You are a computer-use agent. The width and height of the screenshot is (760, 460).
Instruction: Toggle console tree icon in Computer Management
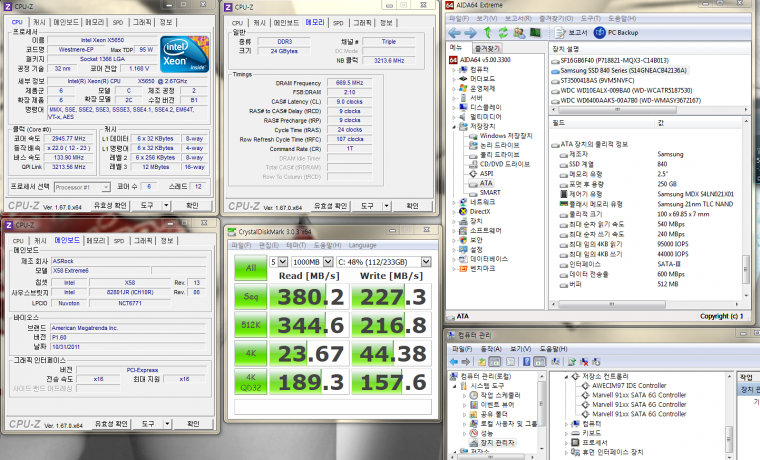pyautogui.click(x=494, y=362)
